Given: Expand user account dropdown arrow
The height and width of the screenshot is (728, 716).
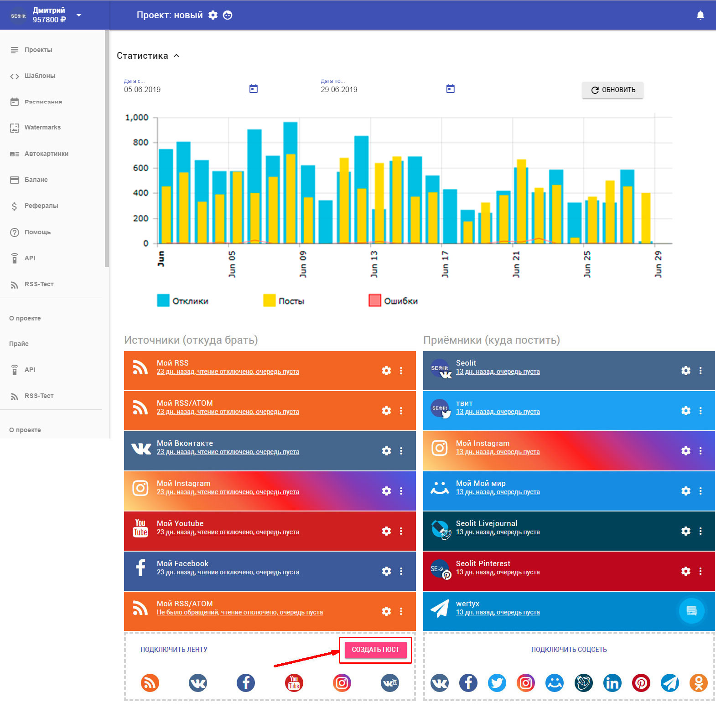Looking at the screenshot, I should coord(79,15).
